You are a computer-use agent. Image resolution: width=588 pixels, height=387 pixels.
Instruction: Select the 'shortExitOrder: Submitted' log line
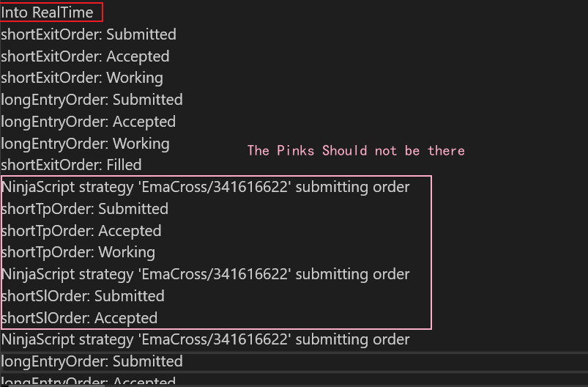click(x=89, y=34)
